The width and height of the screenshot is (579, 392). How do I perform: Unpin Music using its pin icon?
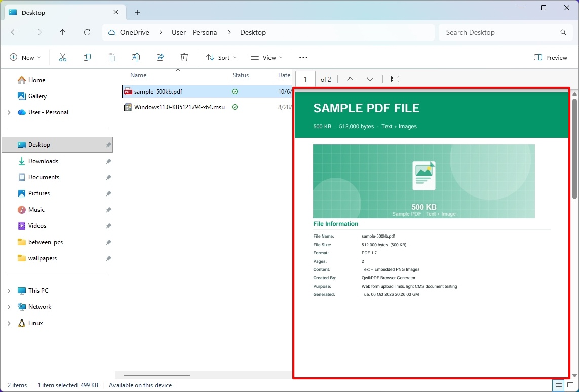pos(108,210)
